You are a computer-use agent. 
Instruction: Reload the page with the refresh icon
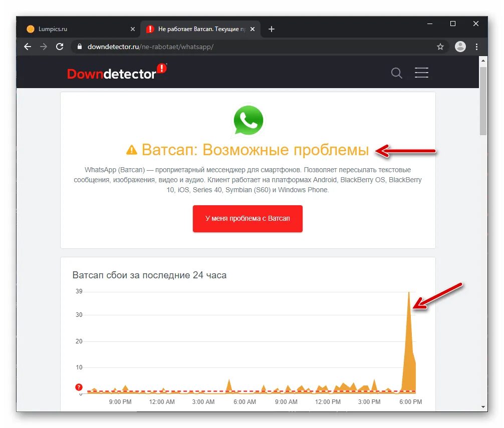pyautogui.click(x=60, y=47)
